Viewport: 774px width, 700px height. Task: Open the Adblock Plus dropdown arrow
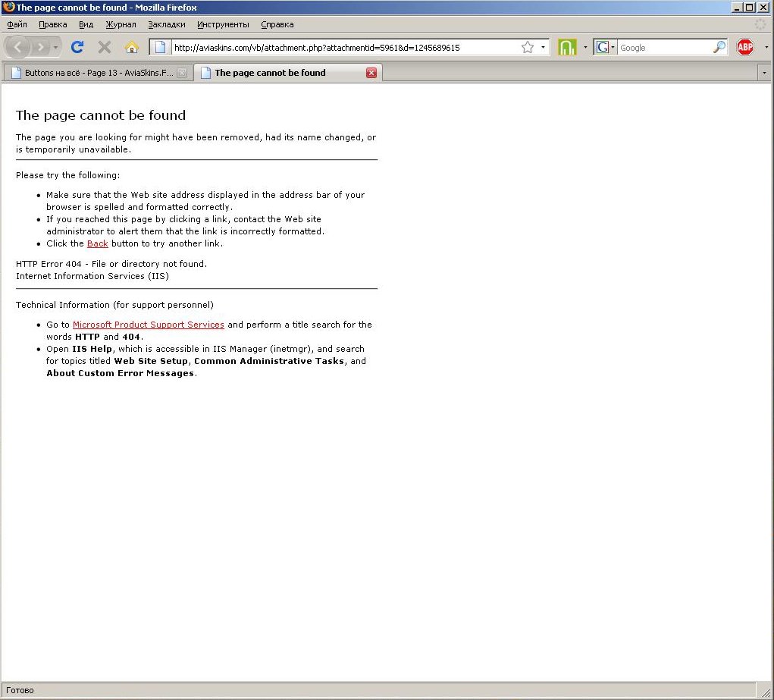pos(766,48)
